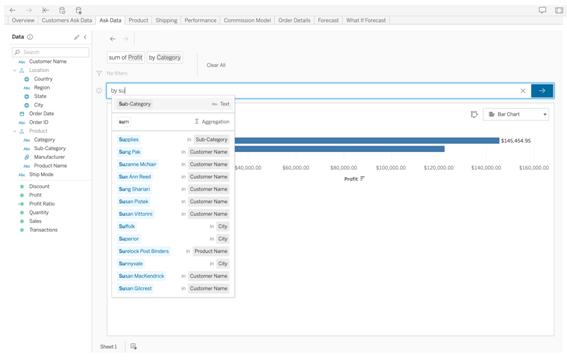
Task: Open the Commission Model tab
Action: click(x=247, y=20)
